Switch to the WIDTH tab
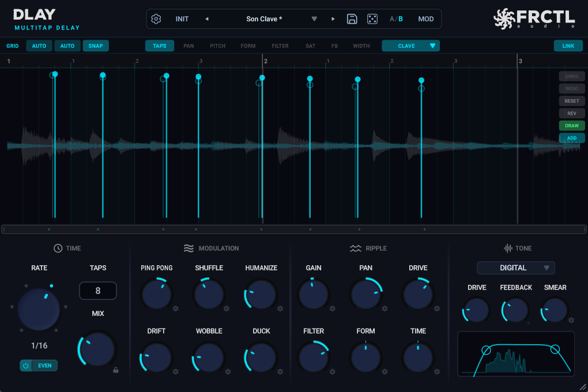Image resolution: width=588 pixels, height=392 pixels. [361, 46]
